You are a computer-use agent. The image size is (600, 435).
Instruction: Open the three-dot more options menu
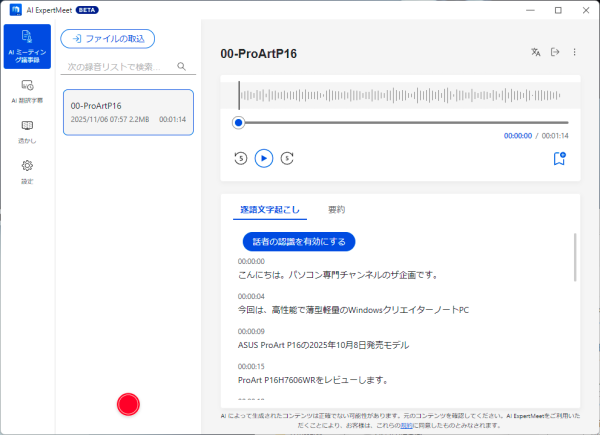tap(574, 52)
